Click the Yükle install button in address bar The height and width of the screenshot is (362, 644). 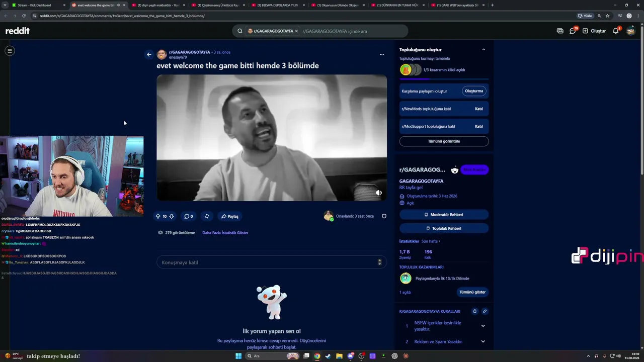(585, 16)
